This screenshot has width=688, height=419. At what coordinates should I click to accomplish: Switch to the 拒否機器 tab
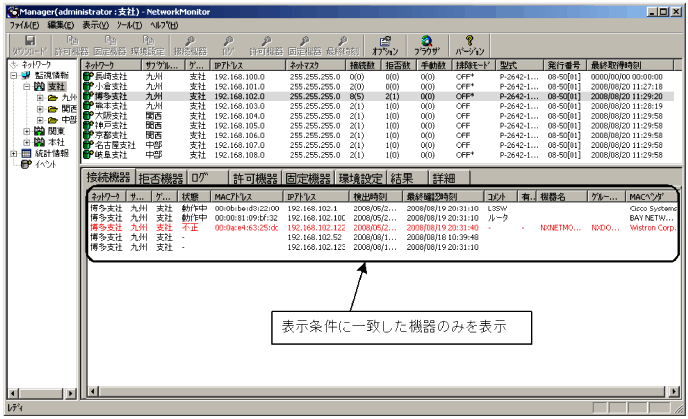click(x=161, y=179)
